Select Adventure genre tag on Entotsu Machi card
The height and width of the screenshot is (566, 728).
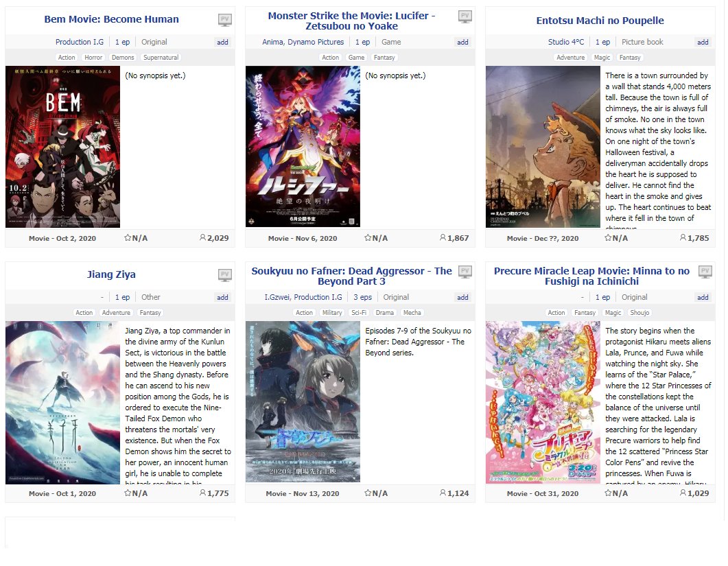(x=571, y=58)
